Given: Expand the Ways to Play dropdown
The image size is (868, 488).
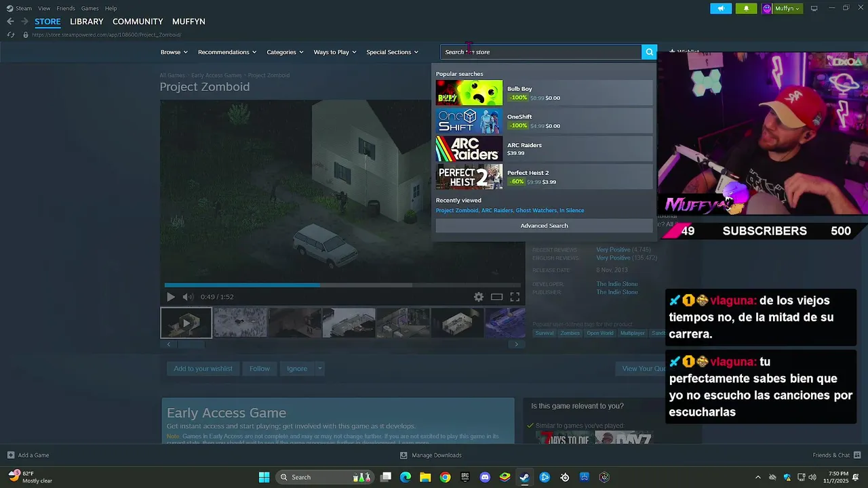Looking at the screenshot, I should (x=335, y=52).
